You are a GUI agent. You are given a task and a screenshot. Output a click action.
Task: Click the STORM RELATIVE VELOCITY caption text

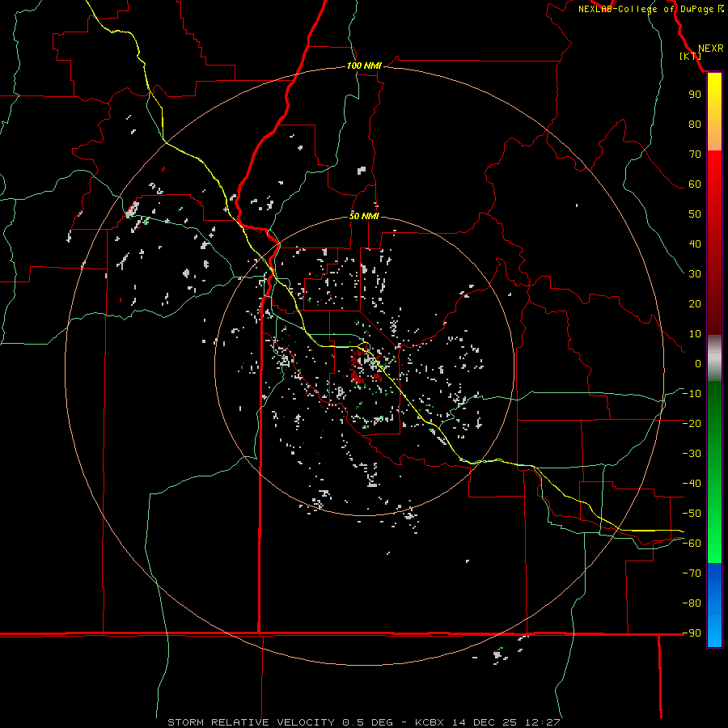251,722
